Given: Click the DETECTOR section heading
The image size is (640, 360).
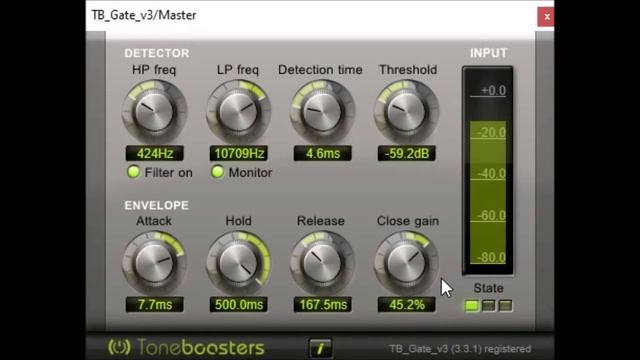Looking at the screenshot, I should click(157, 53).
